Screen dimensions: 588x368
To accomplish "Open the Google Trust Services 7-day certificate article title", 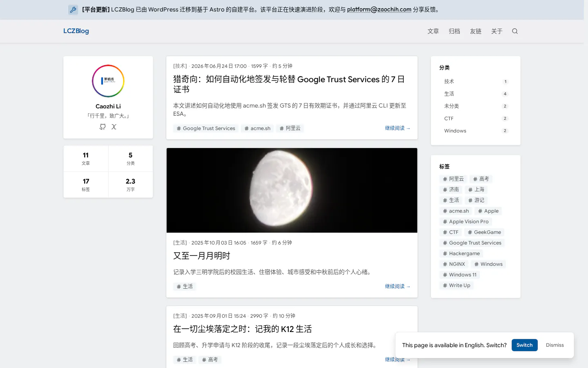I will [289, 84].
